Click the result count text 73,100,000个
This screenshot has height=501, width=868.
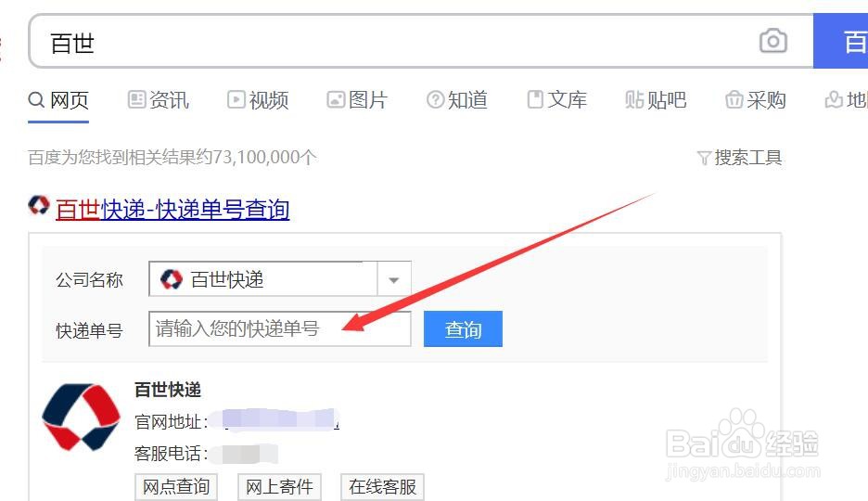point(264,158)
